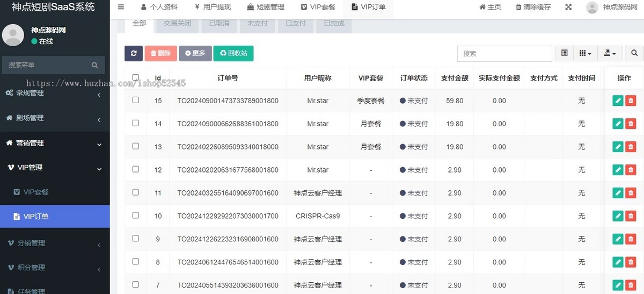This screenshot has width=644, height=294.
Task: Switch to the 短剧管理 top tab
Action: point(266,7)
